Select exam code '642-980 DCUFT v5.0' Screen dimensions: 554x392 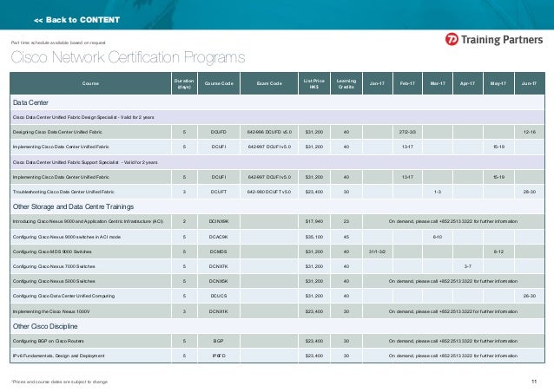[x=269, y=192]
